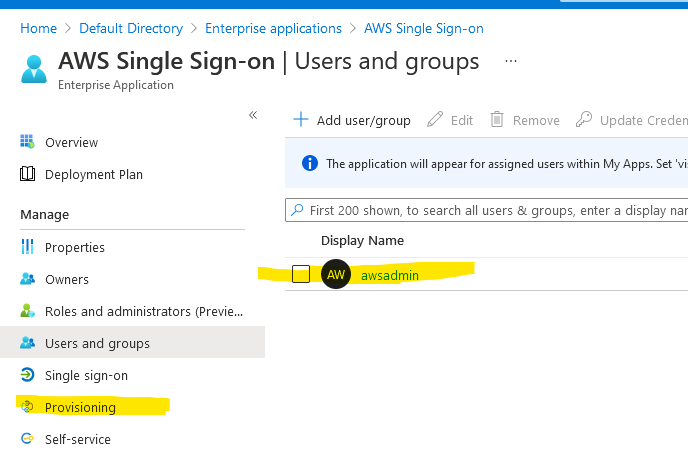Image resolution: width=688 pixels, height=450 pixels.
Task: Tick the checkbox for awsadmin row
Action: click(301, 274)
